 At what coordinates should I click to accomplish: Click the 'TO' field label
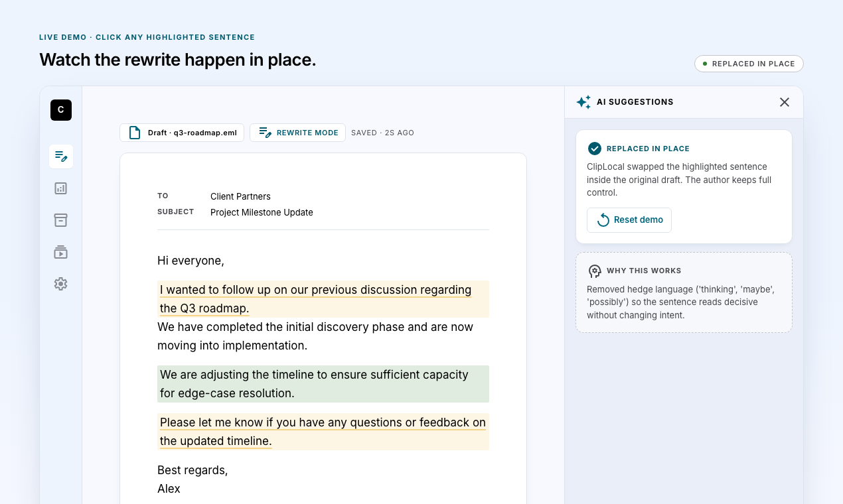(x=163, y=196)
